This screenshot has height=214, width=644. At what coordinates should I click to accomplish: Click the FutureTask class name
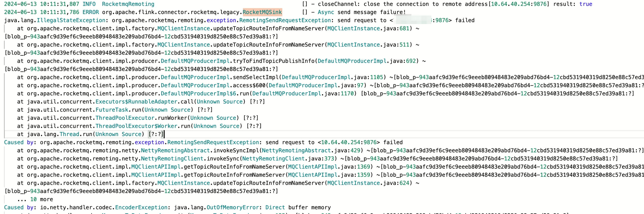tap(112, 110)
